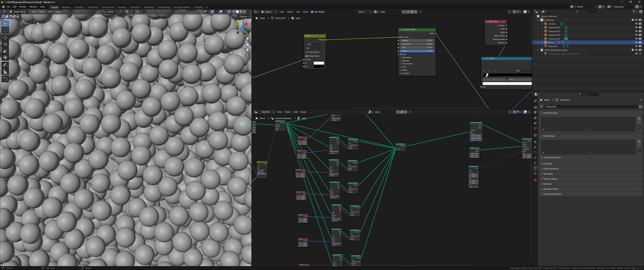Viewport: 644px width, 270px height.
Task: Click the Mix node B black color swatch
Action: [319, 66]
